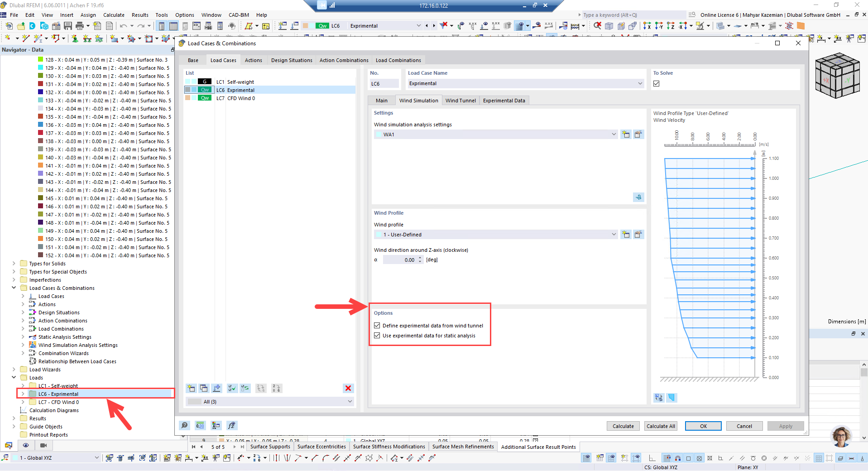Expand the Results folder in navigator

tap(14, 418)
